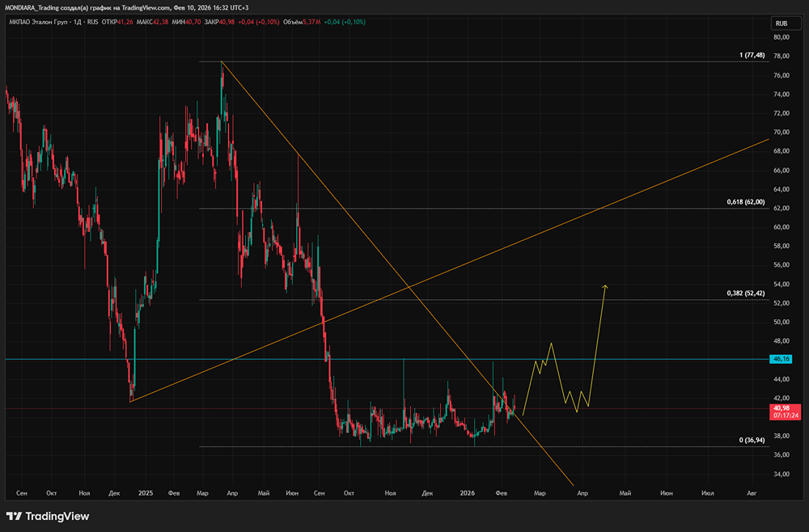Screen dimensions: 809x532
Task: Select the 1Д interval label in legend
Action: click(78, 22)
